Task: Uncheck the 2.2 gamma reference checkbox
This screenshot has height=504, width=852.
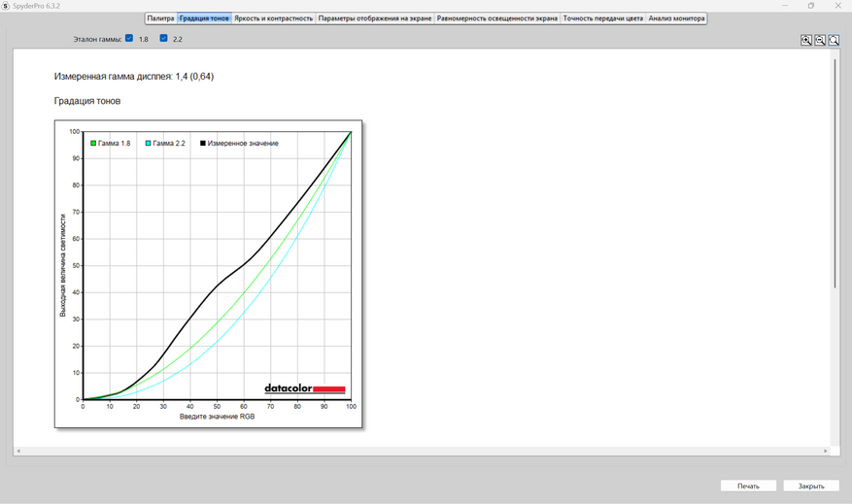Action: click(163, 38)
